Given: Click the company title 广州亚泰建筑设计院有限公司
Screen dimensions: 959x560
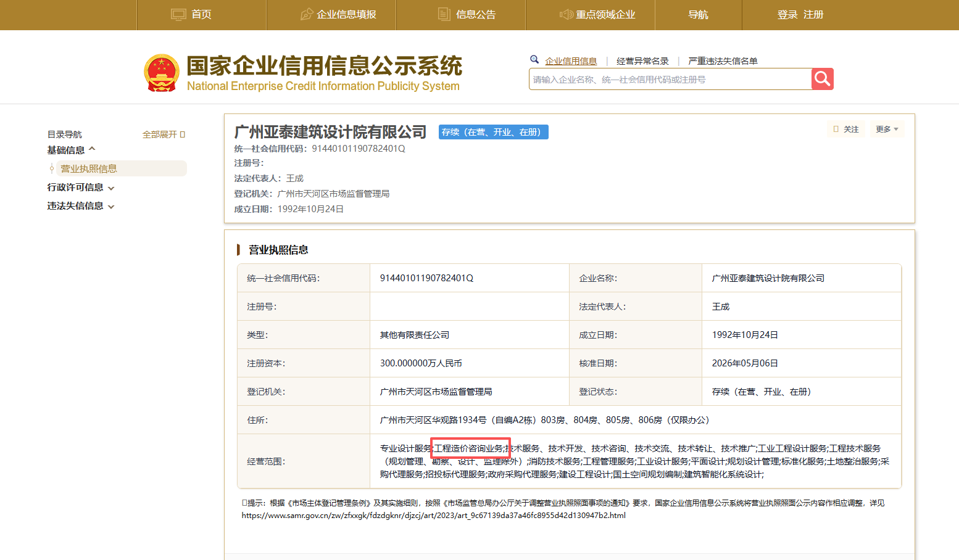Looking at the screenshot, I should pyautogui.click(x=330, y=132).
